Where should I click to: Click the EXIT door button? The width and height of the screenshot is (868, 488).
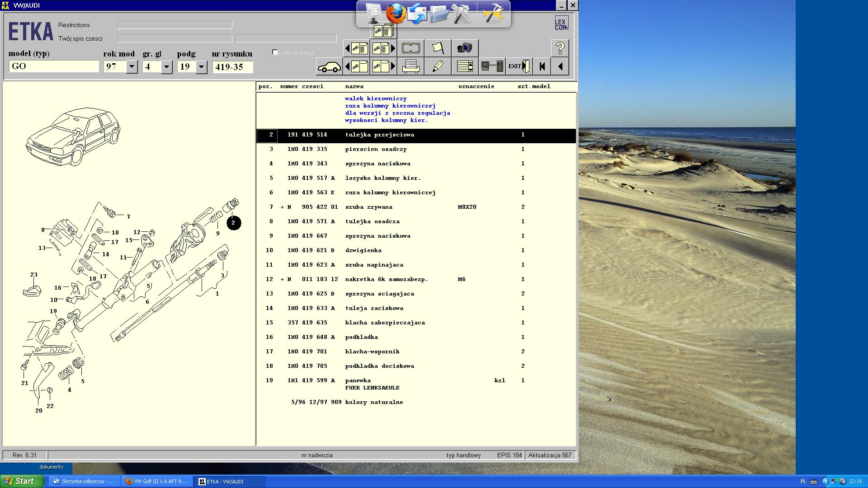[x=519, y=66]
